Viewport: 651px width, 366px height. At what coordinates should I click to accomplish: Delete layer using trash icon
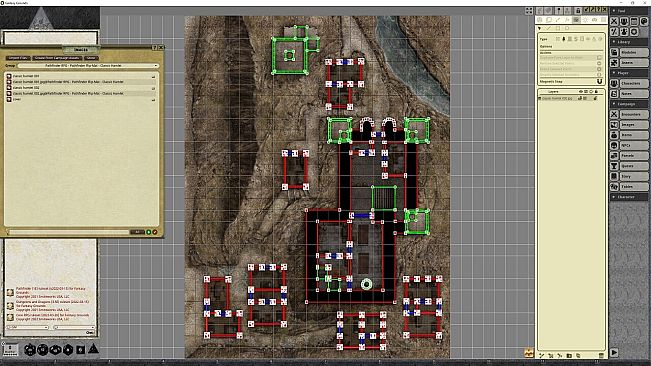point(602,355)
